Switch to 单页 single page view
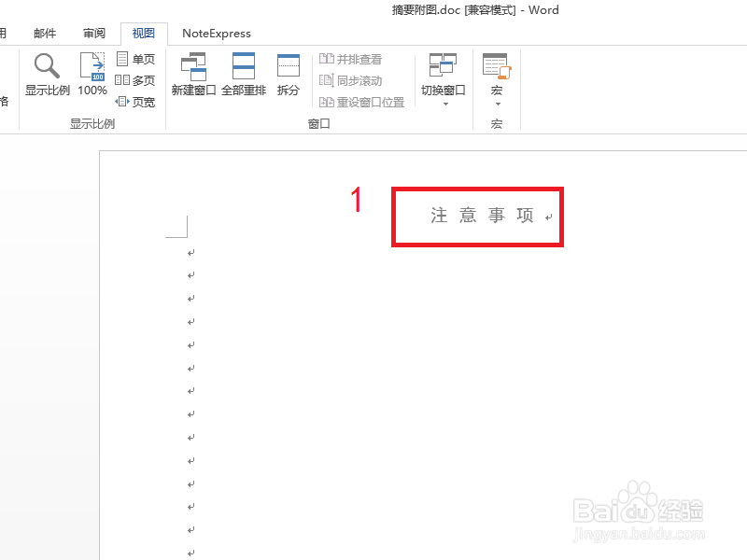Screen dimensions: 747x560 click(135, 59)
